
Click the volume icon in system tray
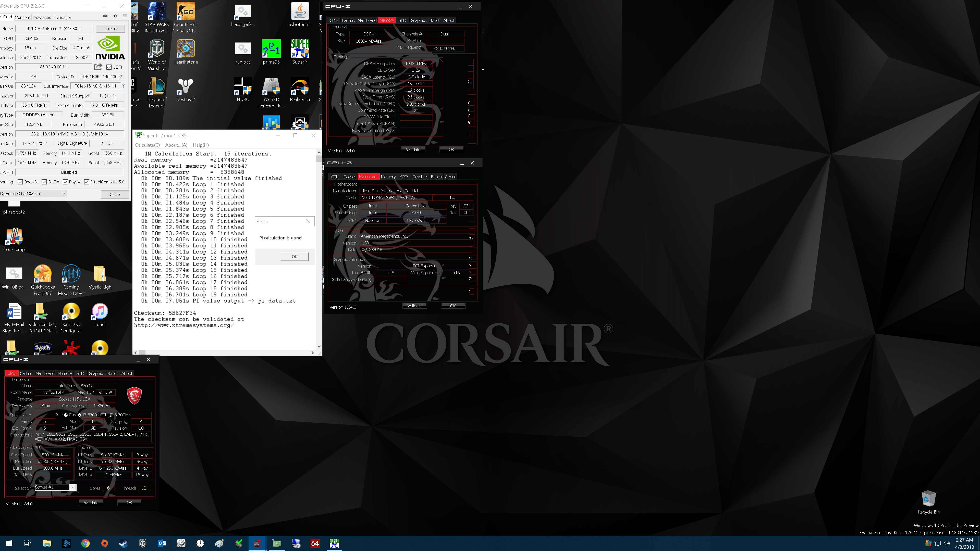pyautogui.click(x=947, y=543)
